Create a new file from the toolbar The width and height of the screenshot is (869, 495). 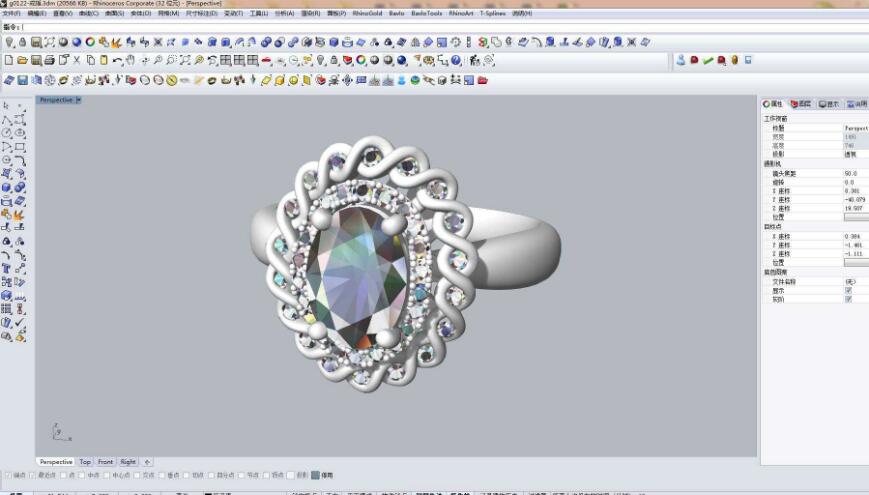tap(9, 60)
